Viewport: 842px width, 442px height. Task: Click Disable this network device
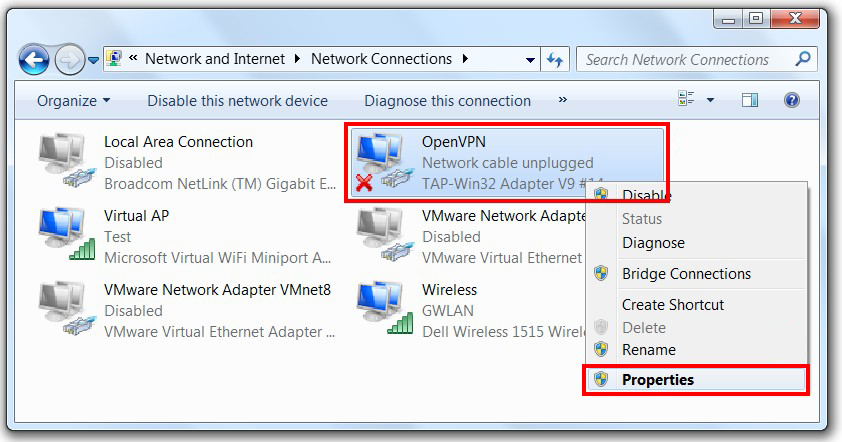coord(237,100)
